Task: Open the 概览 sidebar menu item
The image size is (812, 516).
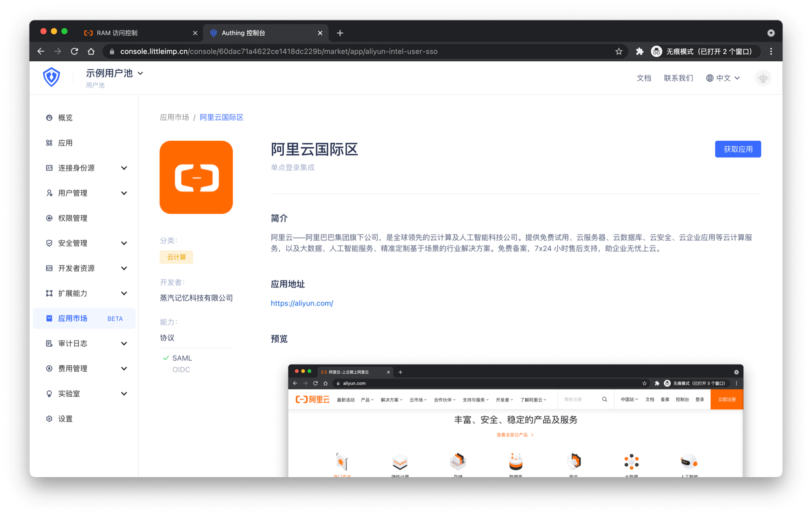Action: (x=65, y=117)
